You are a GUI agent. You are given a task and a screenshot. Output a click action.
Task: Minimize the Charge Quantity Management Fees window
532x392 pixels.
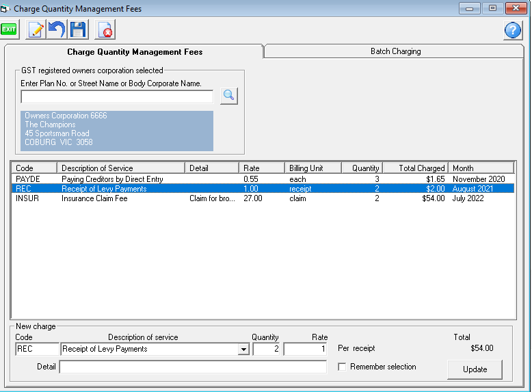(x=470, y=8)
